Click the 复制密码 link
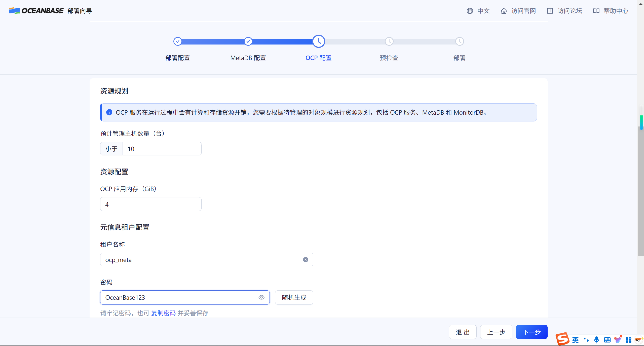 (163, 313)
